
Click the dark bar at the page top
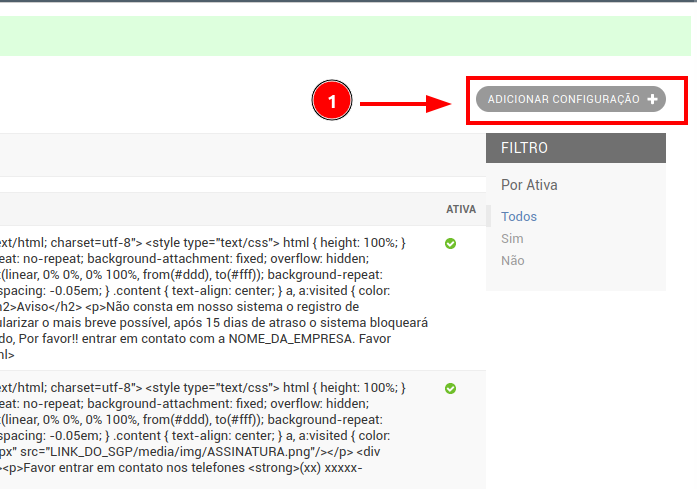(x=348, y=2)
